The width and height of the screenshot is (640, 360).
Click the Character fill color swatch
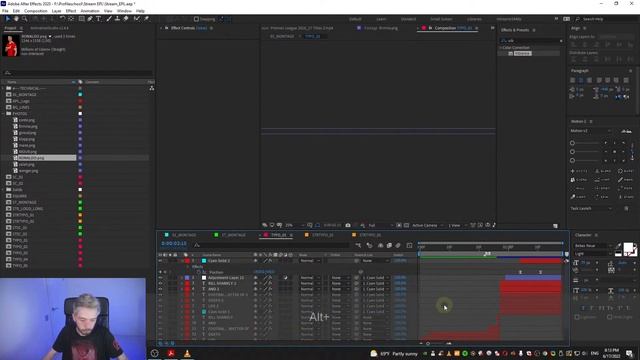[x=628, y=247]
